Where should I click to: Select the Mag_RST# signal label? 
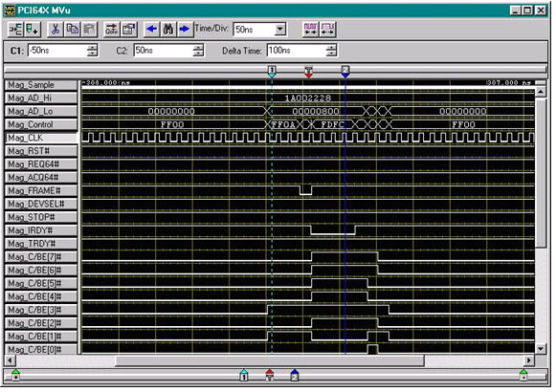click(41, 151)
